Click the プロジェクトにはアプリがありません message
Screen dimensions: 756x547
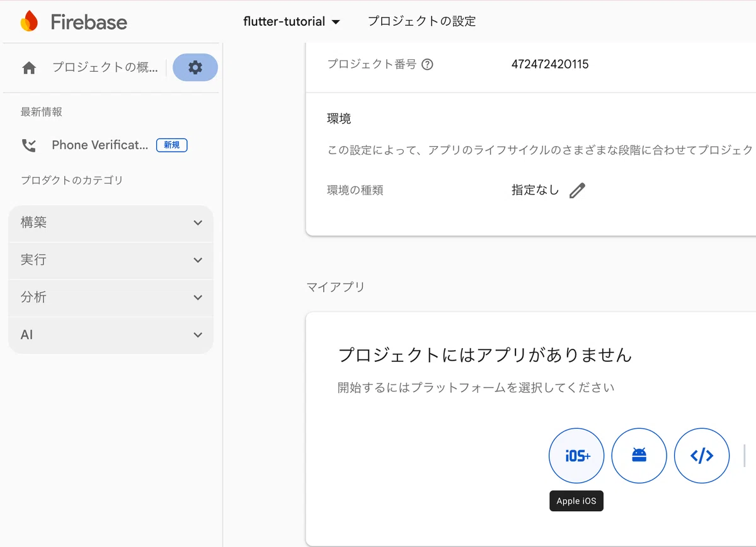coord(485,355)
